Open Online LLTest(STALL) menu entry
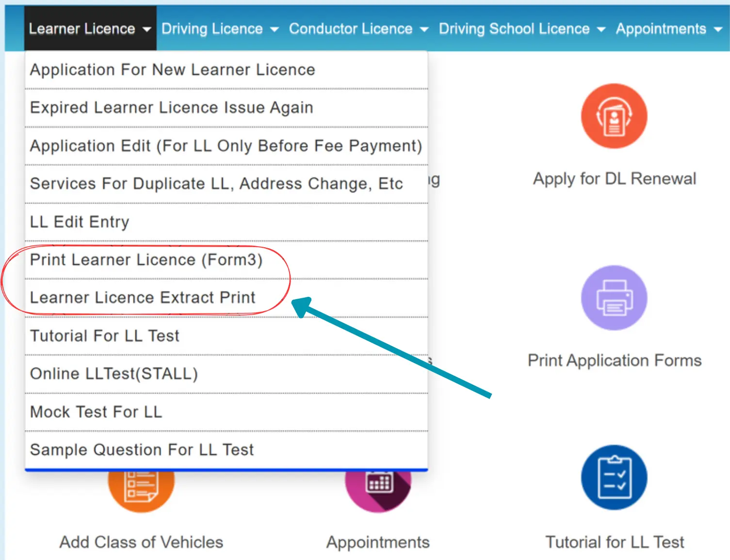730x560 pixels. (114, 374)
